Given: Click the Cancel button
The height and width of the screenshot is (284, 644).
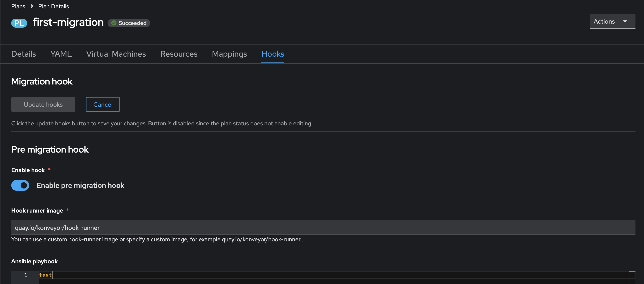Looking at the screenshot, I should tap(103, 105).
